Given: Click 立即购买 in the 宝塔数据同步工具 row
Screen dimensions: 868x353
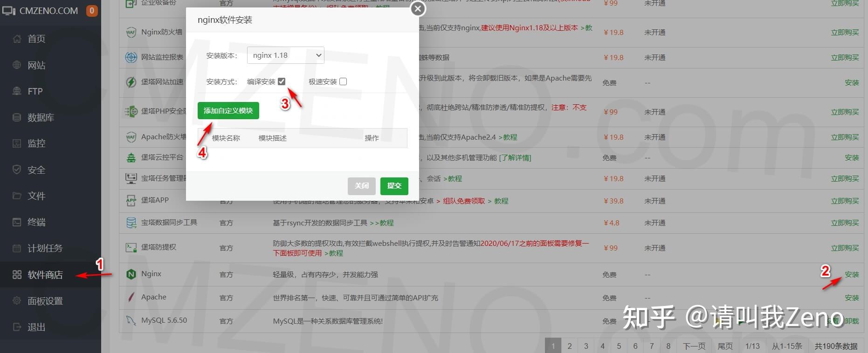Looking at the screenshot, I should point(845,223).
